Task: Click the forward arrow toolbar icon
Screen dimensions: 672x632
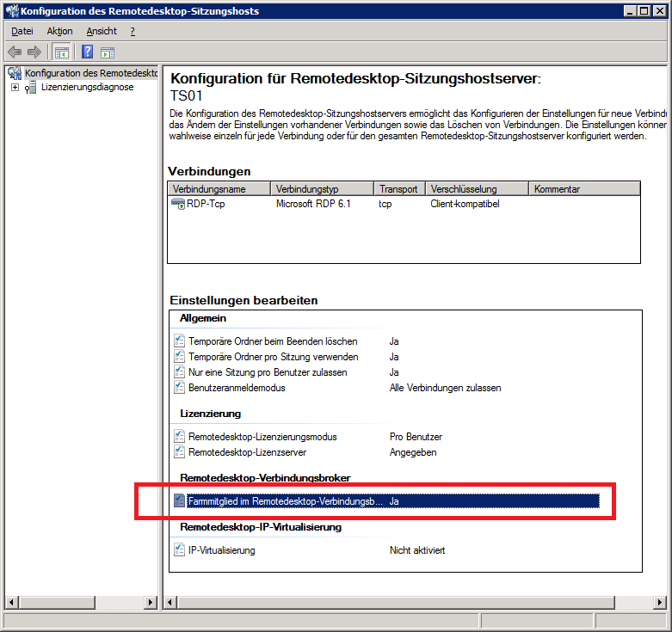Action: (x=34, y=52)
